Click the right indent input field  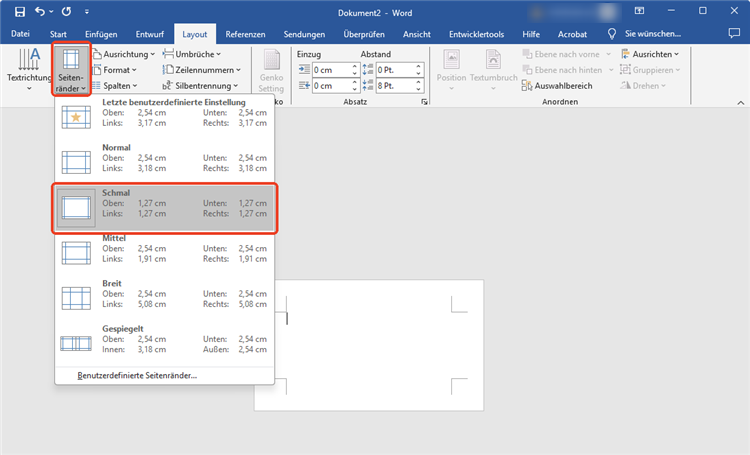point(331,86)
